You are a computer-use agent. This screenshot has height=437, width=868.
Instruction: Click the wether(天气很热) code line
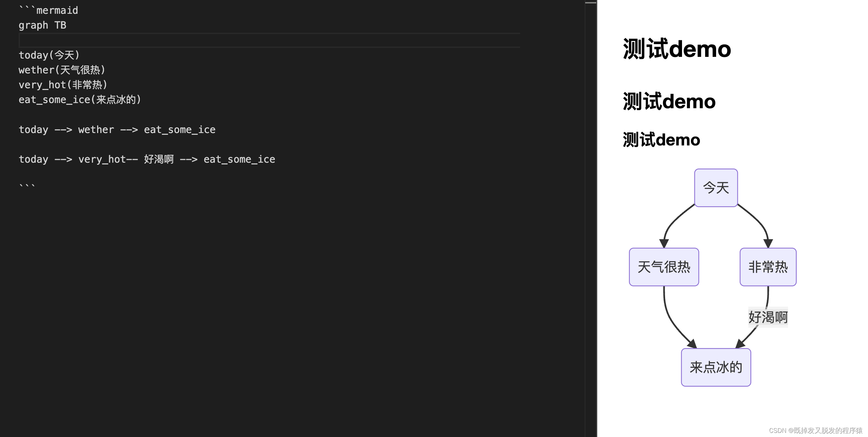(62, 70)
